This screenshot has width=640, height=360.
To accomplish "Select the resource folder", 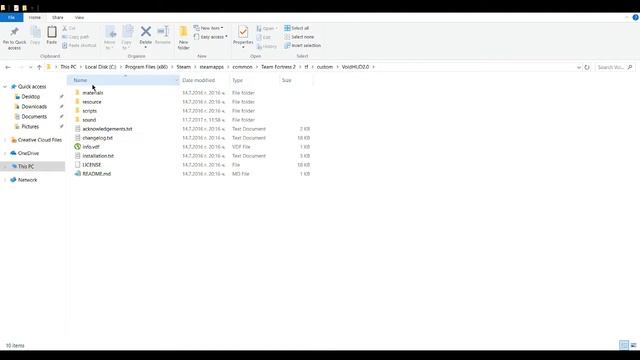I will (x=92, y=102).
